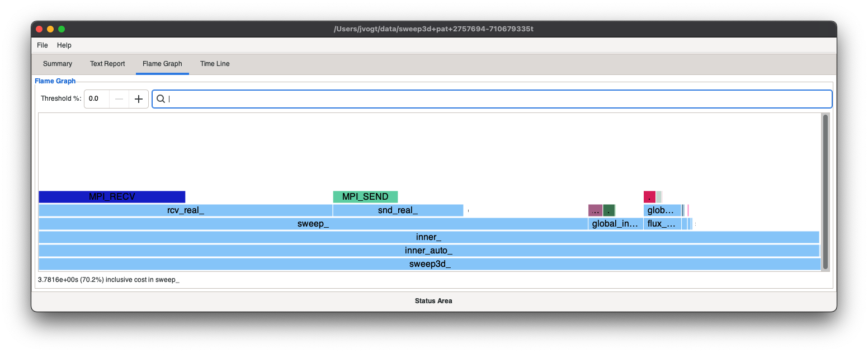This screenshot has height=353, width=868.
Task: Decrease threshold with the minus button
Action: tap(119, 99)
